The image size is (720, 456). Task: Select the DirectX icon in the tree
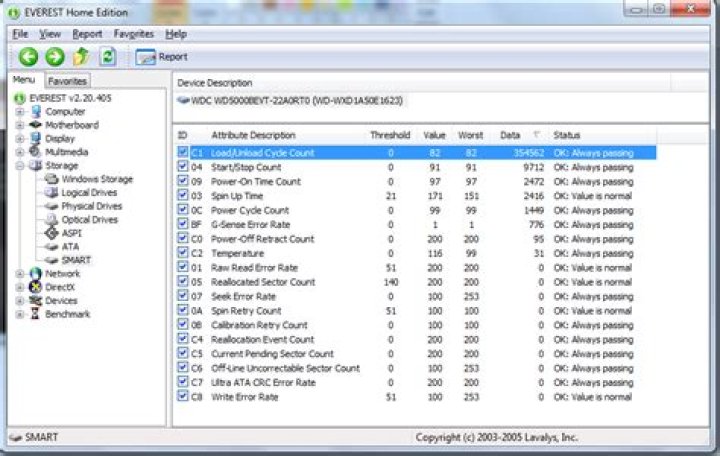(36, 287)
